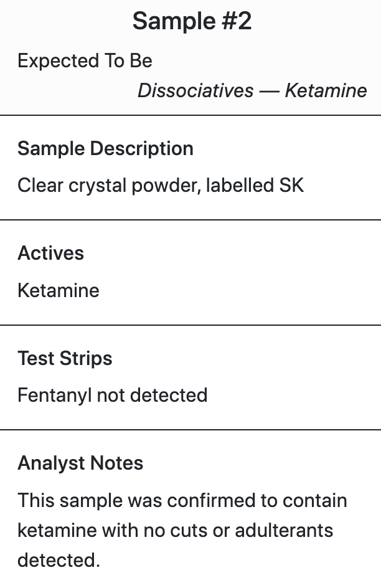Click the word Fentanyl in test strips
The image size is (381, 588).
tap(55, 396)
